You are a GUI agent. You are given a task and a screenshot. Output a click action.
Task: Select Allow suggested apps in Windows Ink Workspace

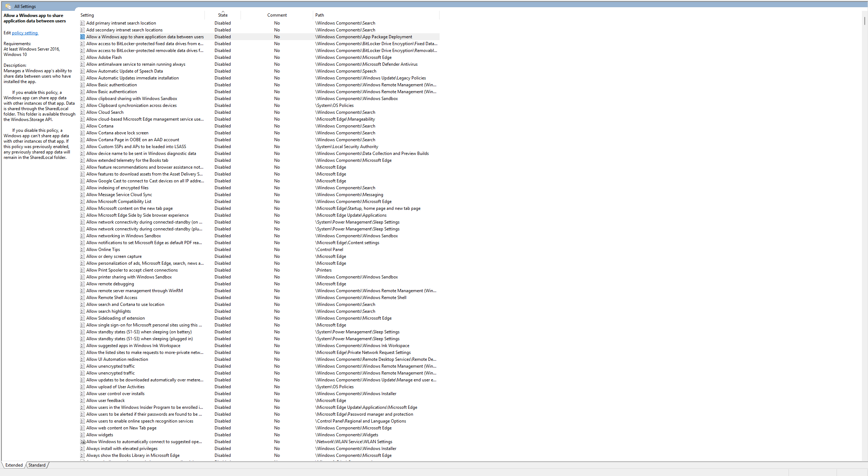click(x=133, y=346)
